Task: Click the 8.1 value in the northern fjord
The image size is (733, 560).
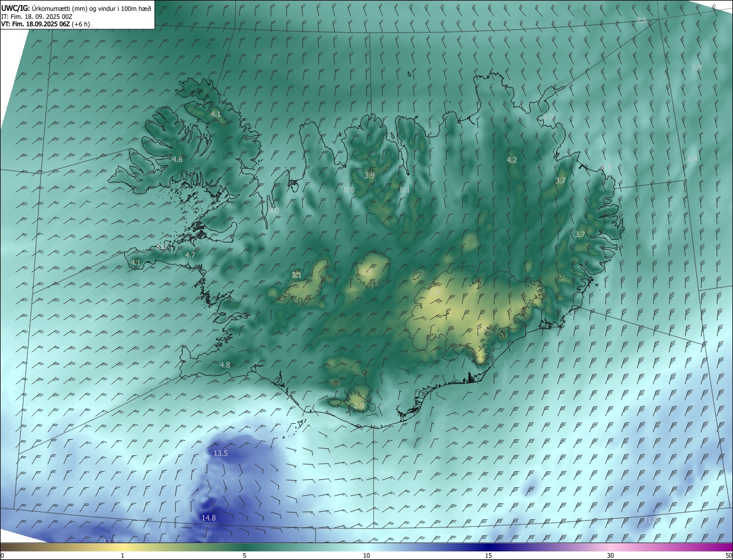Action: coord(405,190)
